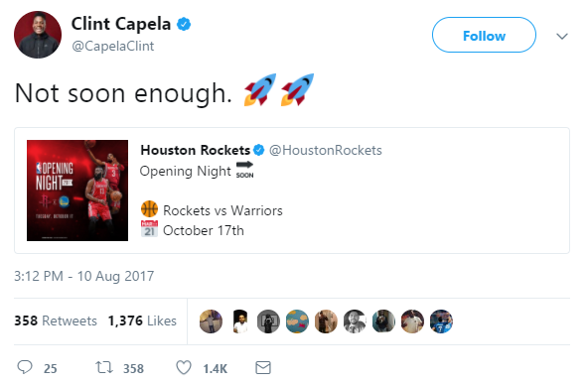Open the @HoustonRockets handle
588x384 pixels.
[326, 150]
